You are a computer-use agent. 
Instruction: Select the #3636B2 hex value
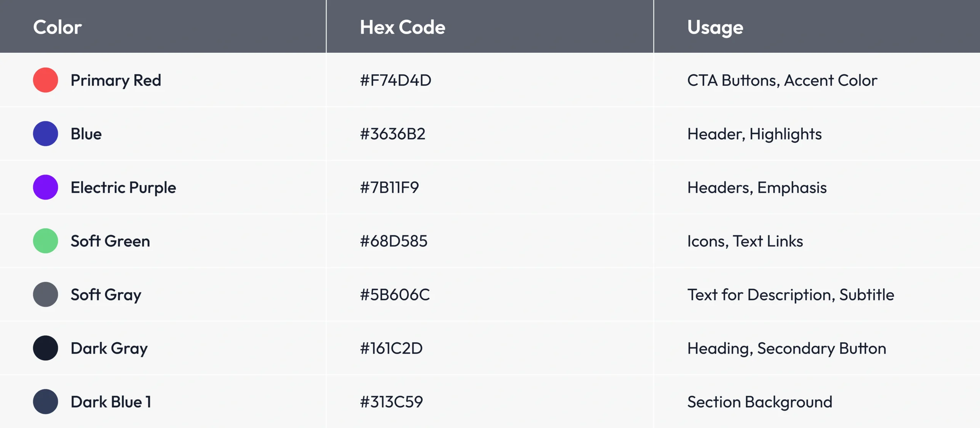tap(392, 134)
